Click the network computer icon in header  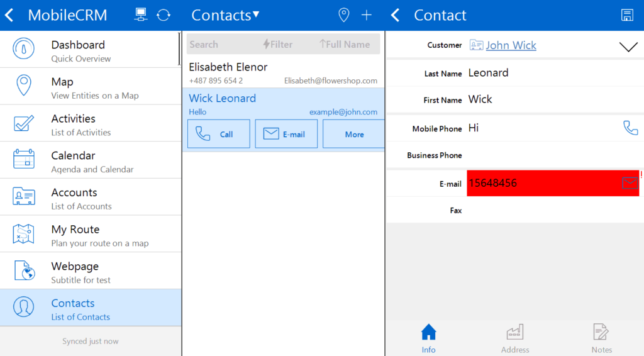(x=141, y=15)
